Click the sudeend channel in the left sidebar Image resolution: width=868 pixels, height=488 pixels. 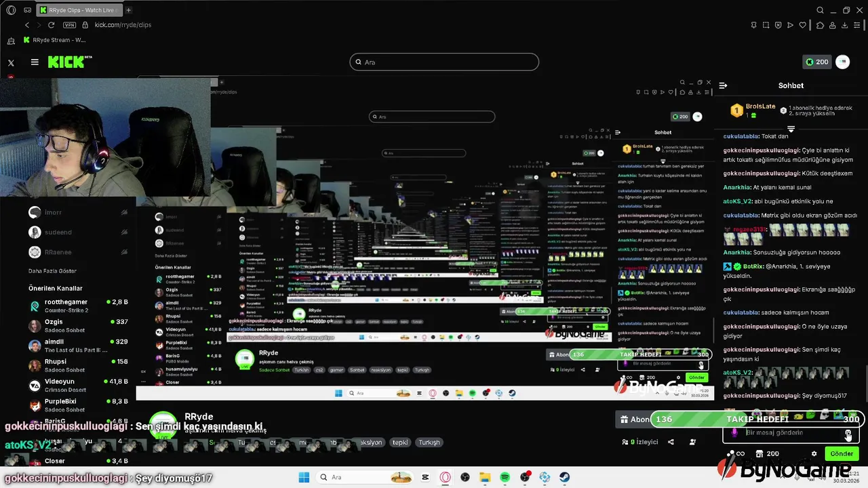[x=78, y=232]
